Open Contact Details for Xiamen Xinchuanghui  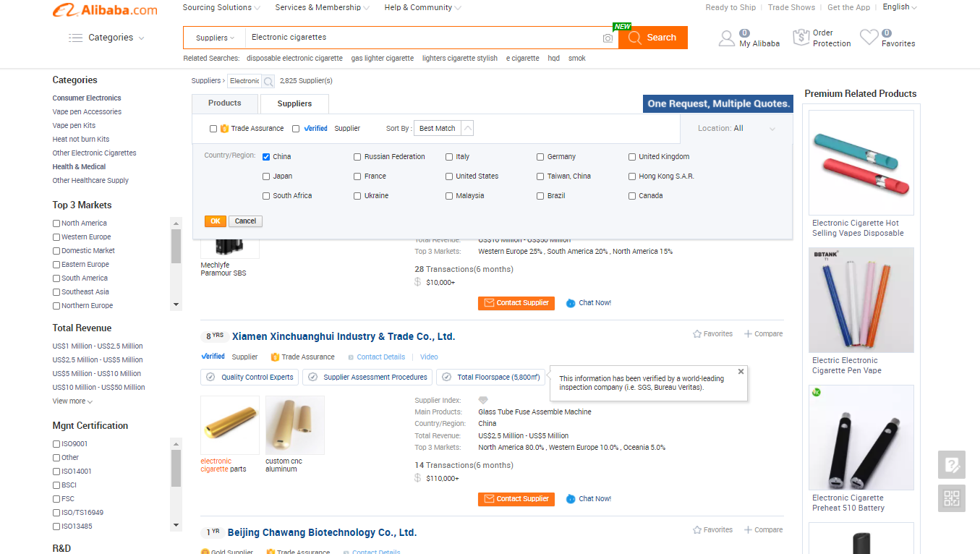(x=380, y=357)
